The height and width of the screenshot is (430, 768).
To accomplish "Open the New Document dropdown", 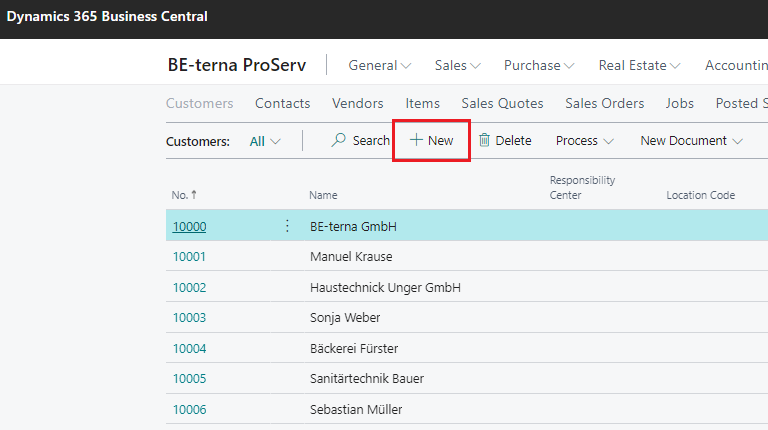I will [x=691, y=141].
